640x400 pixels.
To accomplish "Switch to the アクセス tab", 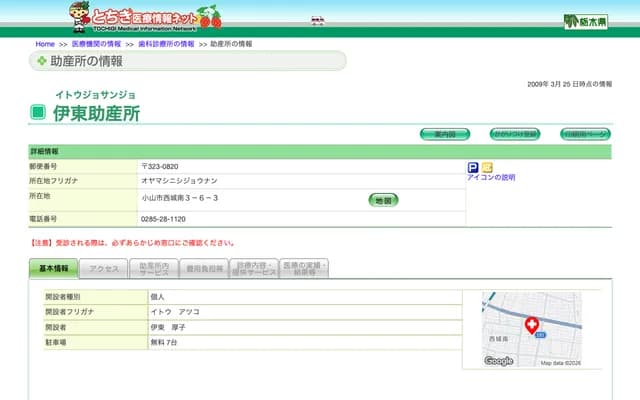I will pos(104,269).
